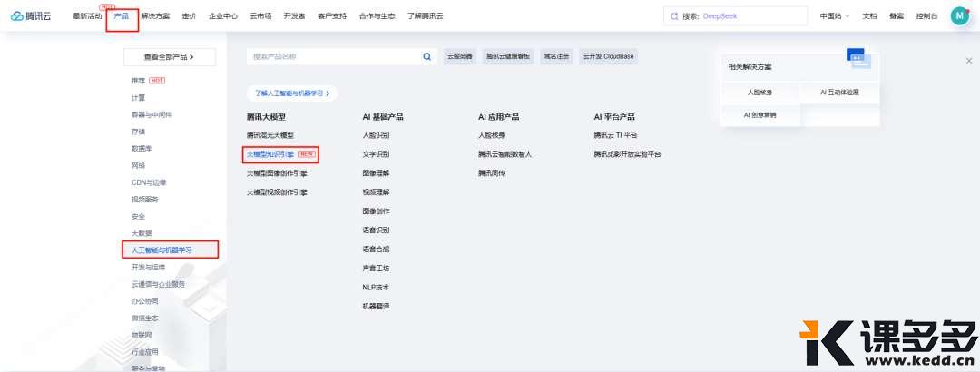Open 腾讯云智能数智人 product
This screenshot has width=980, height=372.
pos(505,154)
